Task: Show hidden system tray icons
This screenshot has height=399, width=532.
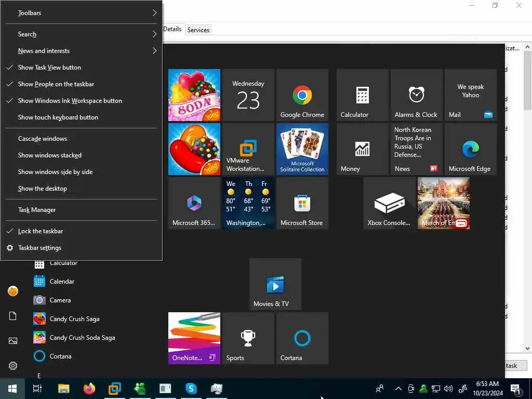Action: point(398,389)
